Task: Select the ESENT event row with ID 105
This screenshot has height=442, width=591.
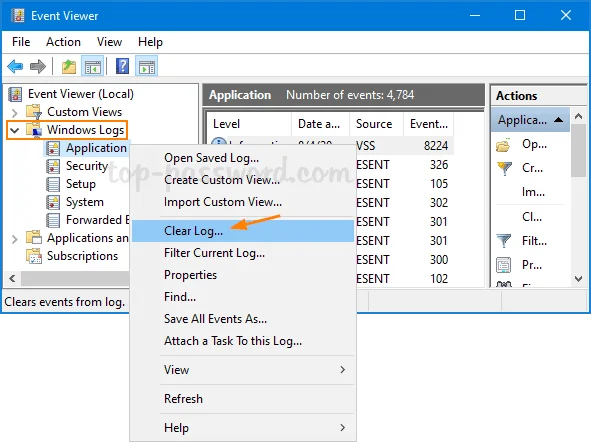Action: pyautogui.click(x=404, y=184)
